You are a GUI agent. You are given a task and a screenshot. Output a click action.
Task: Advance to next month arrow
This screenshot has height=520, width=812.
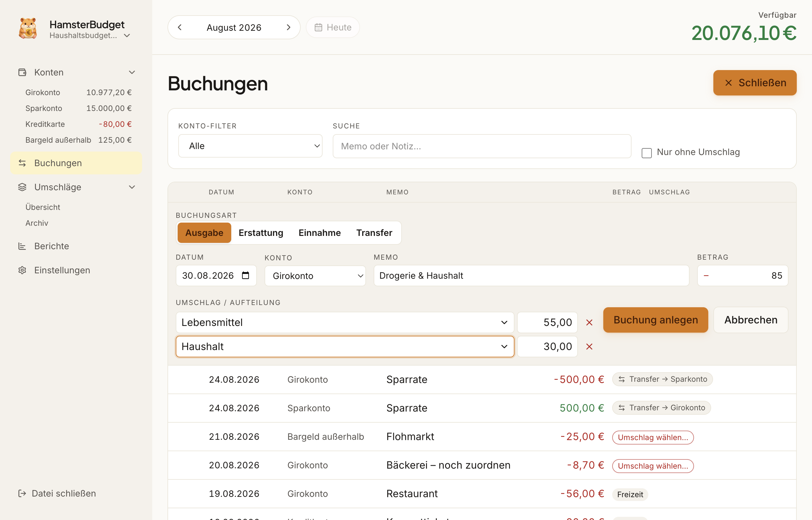click(288, 27)
